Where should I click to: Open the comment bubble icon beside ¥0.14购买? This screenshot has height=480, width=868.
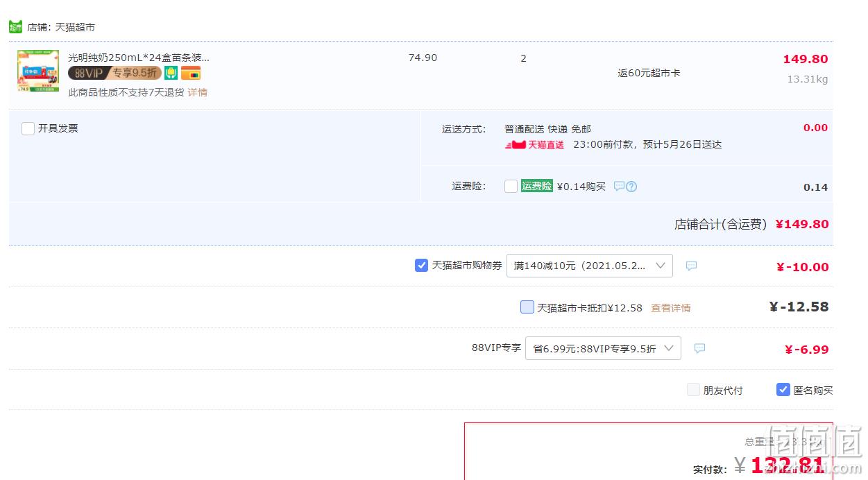coord(619,187)
